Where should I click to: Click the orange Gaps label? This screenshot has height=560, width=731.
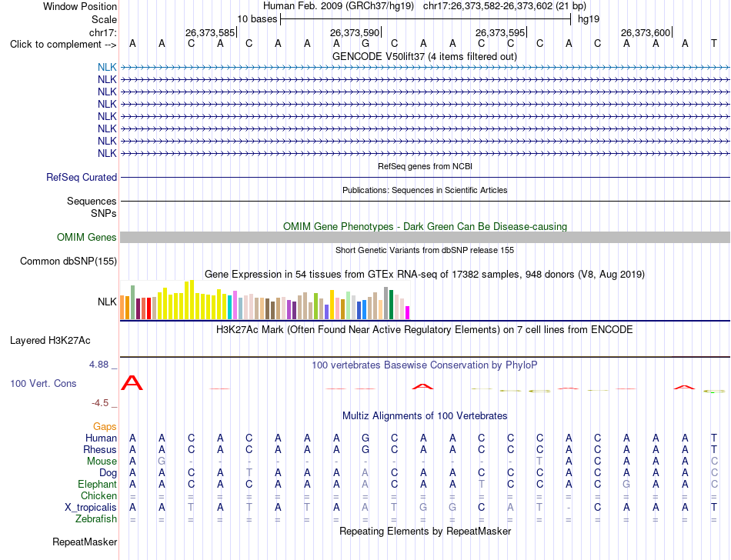(105, 426)
